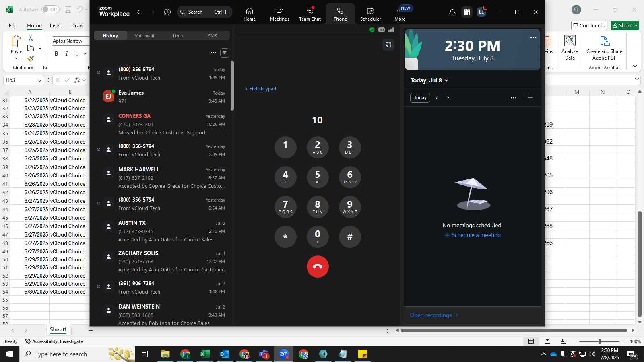
Task: Open the Scheduler tab in Zoom
Action: (370, 14)
